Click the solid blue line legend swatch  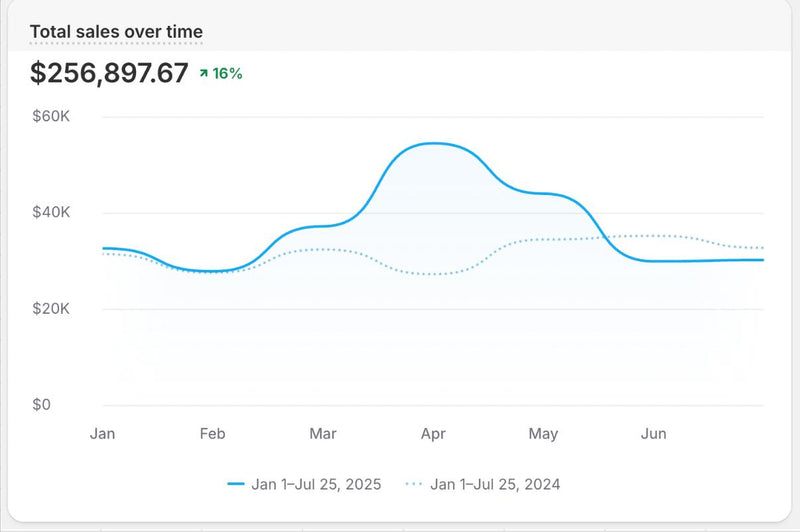pyautogui.click(x=235, y=484)
